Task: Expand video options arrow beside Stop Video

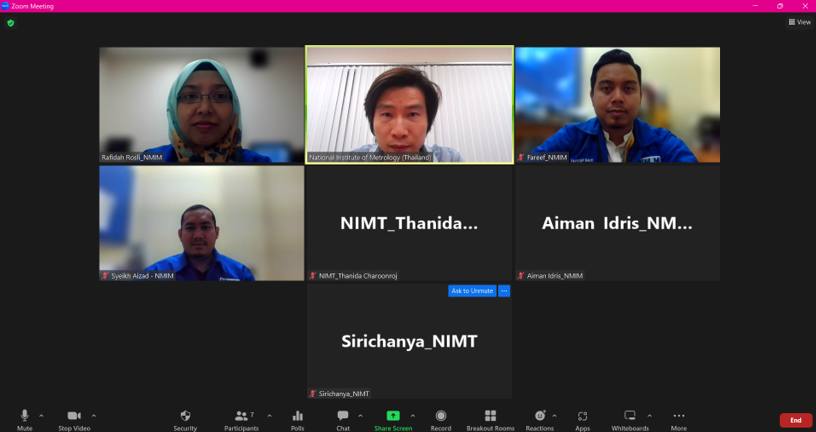Action: tap(94, 415)
